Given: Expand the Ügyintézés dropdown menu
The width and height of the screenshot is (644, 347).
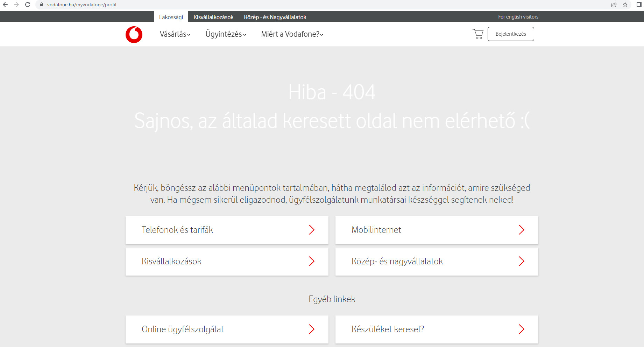Looking at the screenshot, I should pos(226,34).
